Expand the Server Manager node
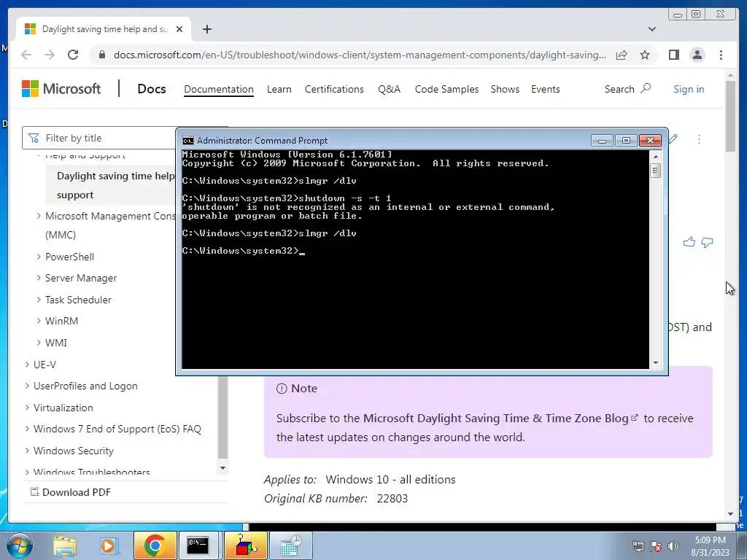Viewport: 747px width, 560px height. 39,278
